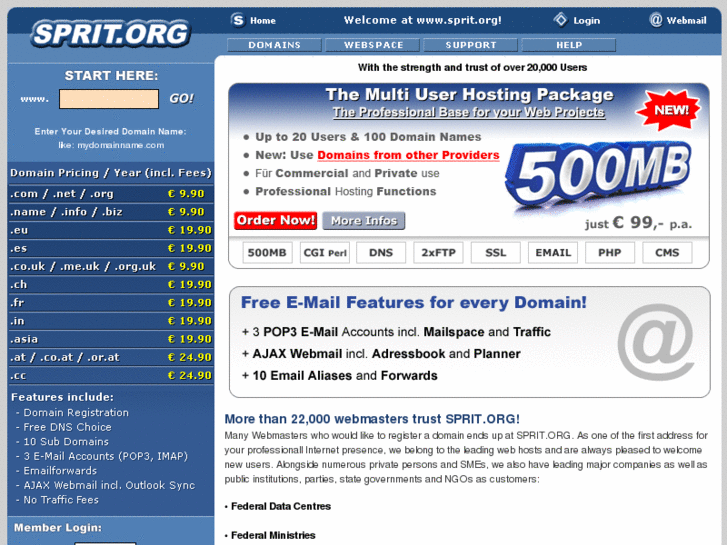Click the large grey @ symbol graphic
This screenshot has width=727, height=545.
coord(656,341)
